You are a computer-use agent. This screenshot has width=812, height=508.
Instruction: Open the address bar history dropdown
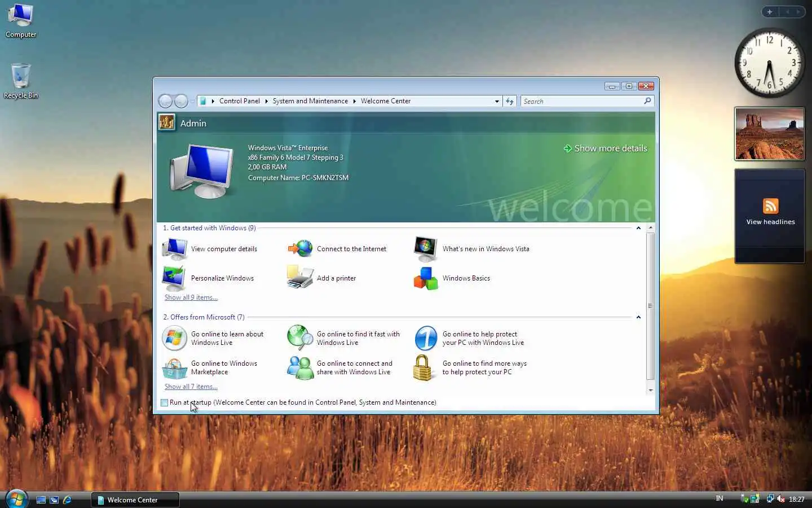click(x=497, y=101)
